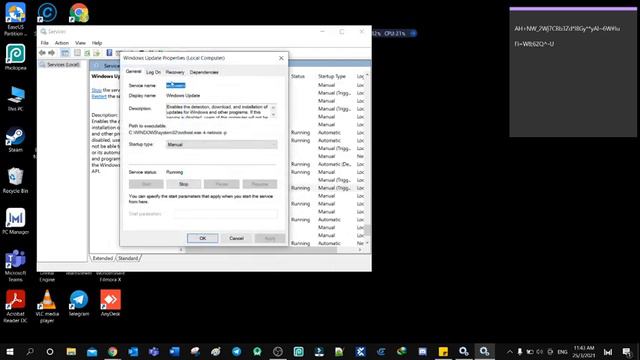Viewport: 640px width, 360px height.
Task: Select Services (Local) in console tree
Action: [63, 64]
